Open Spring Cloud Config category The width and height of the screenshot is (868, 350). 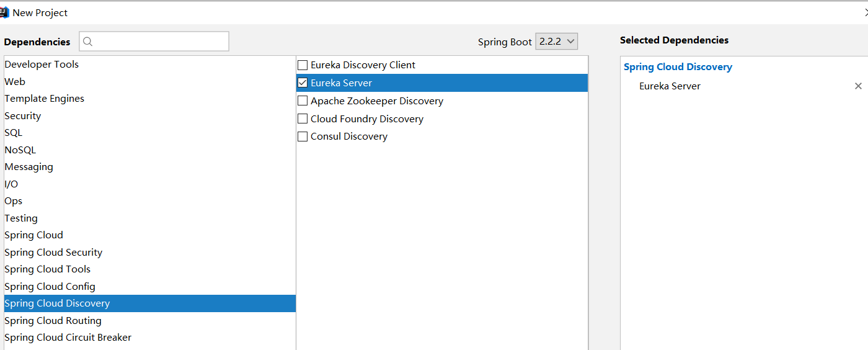149,286
